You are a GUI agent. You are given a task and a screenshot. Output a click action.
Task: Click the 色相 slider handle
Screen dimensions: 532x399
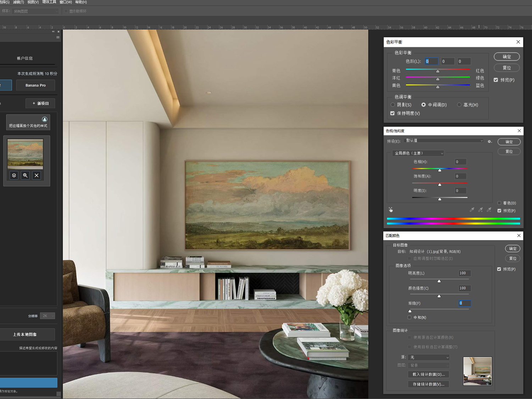coord(440,170)
